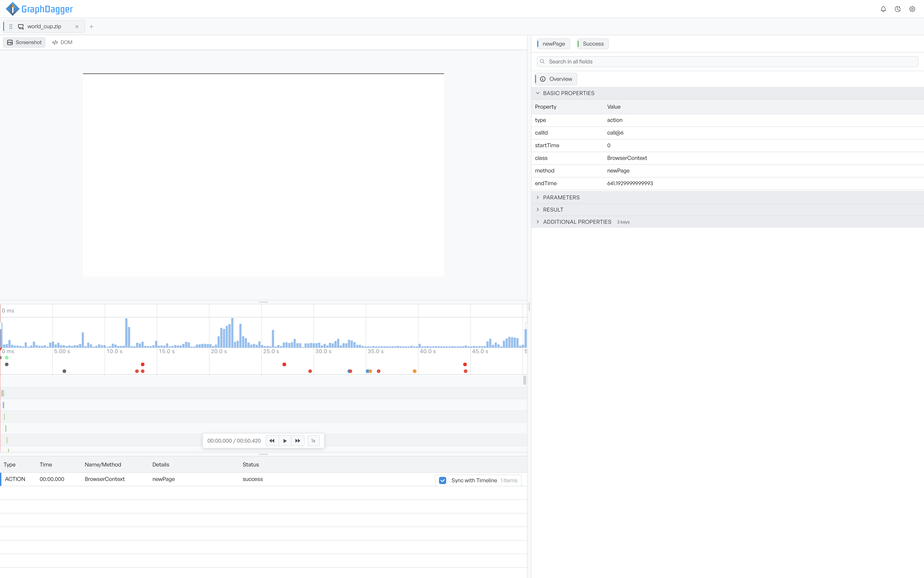Click the newPage tag chip

coord(553,44)
